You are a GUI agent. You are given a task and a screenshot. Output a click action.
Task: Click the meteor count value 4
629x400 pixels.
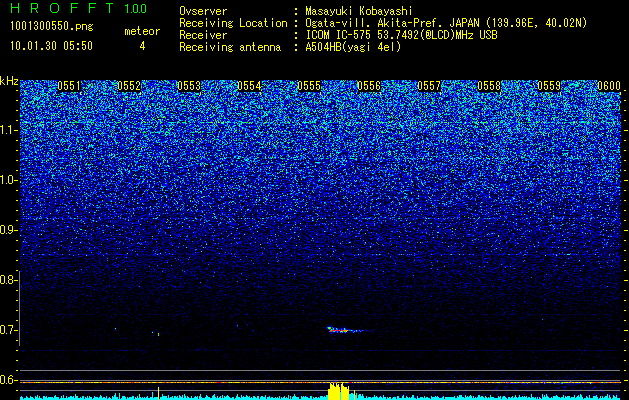(142, 46)
